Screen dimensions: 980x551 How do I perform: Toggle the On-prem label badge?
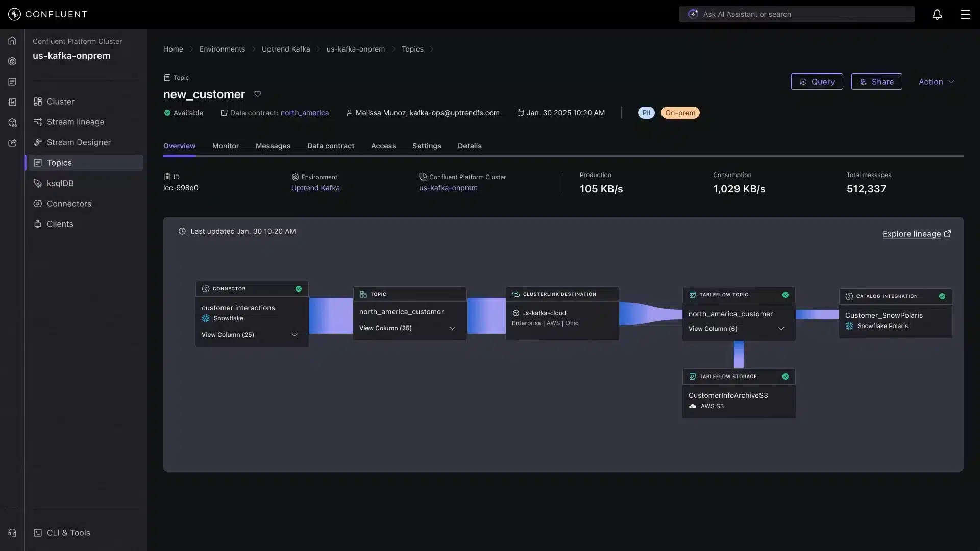[x=680, y=112]
